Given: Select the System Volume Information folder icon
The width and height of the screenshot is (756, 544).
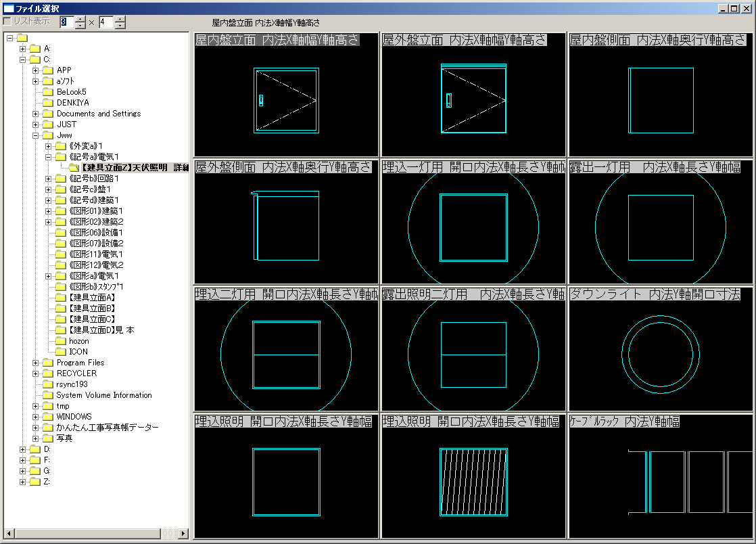Looking at the screenshot, I should tap(48, 395).
